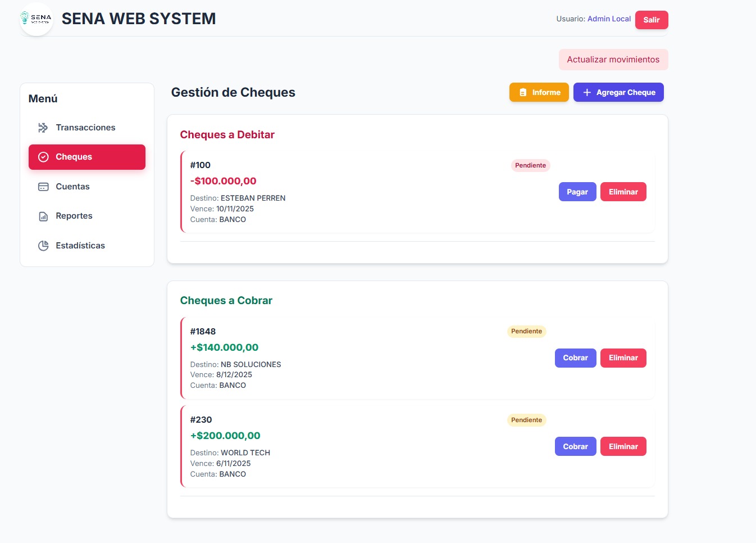Pay cheque #100 with the Pagar button
756x543 pixels.
[x=577, y=192]
